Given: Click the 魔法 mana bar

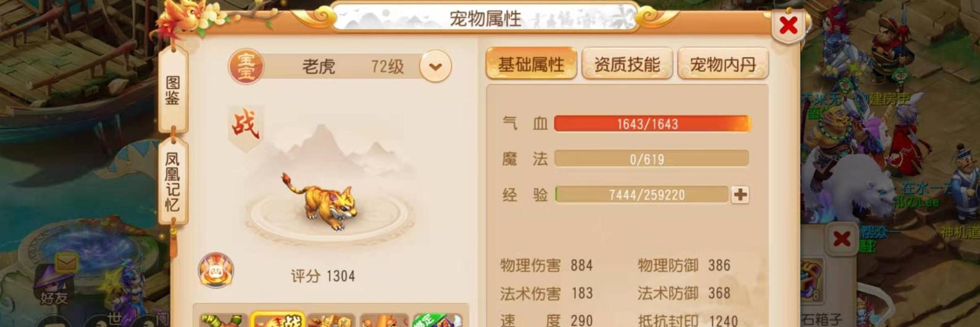Looking at the screenshot, I should (x=651, y=159).
